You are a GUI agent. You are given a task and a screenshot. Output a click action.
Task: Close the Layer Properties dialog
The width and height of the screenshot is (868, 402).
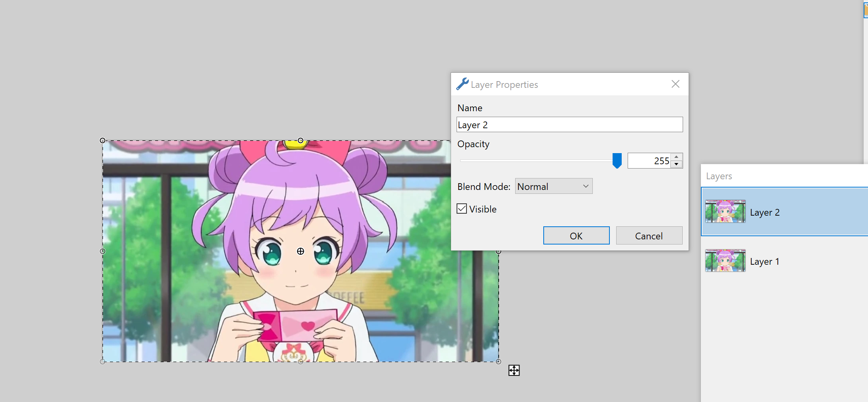676,84
